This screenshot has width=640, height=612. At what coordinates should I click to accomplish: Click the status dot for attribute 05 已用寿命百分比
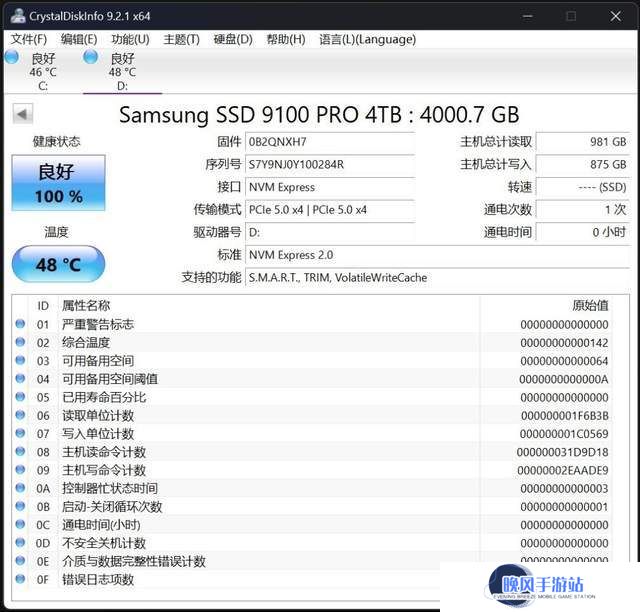pyautogui.click(x=20, y=396)
